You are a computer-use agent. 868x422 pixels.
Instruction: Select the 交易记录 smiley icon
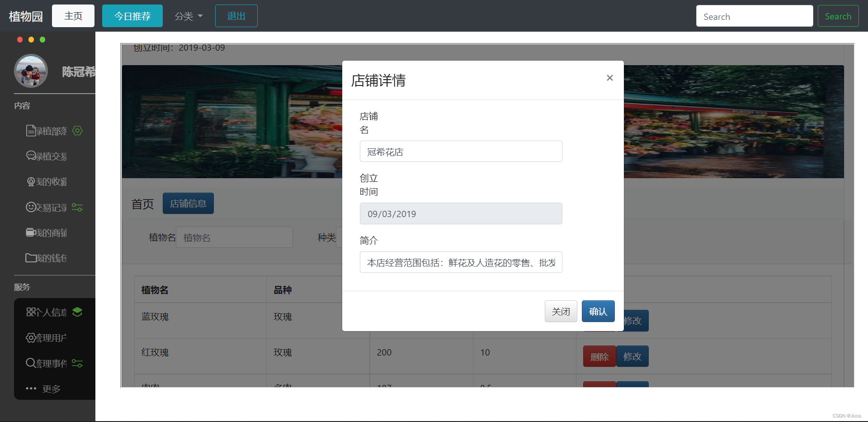tap(30, 207)
